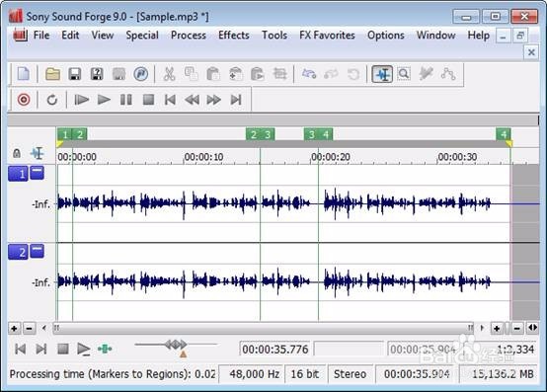This screenshot has height=392, width=547.
Task: Open the Edit menu
Action: (x=70, y=36)
